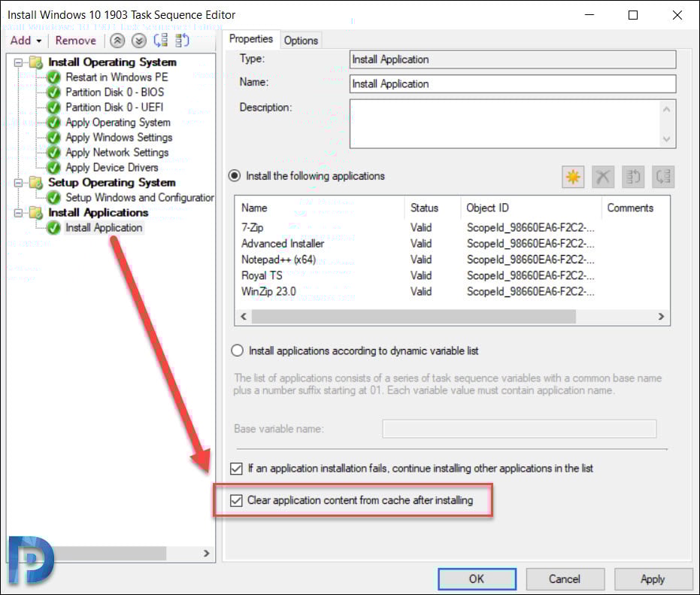Click the Comments column header
Image resolution: width=700 pixels, height=595 pixels.
pyautogui.click(x=635, y=208)
